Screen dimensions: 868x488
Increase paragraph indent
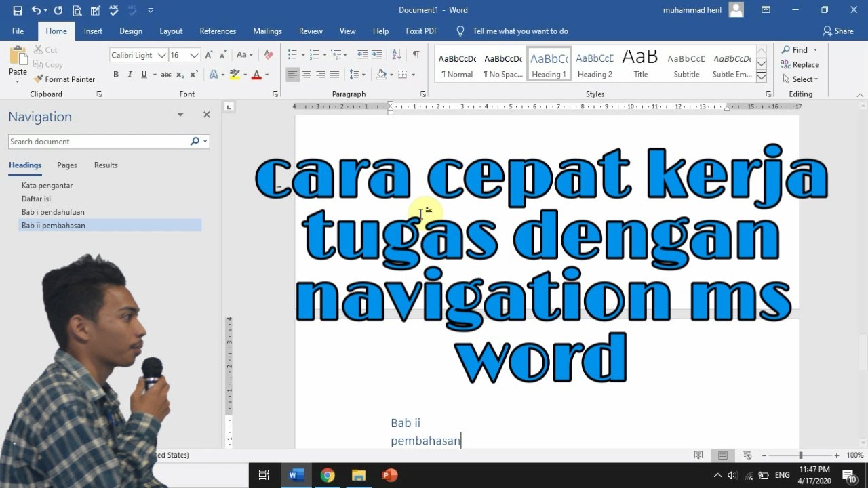click(377, 55)
